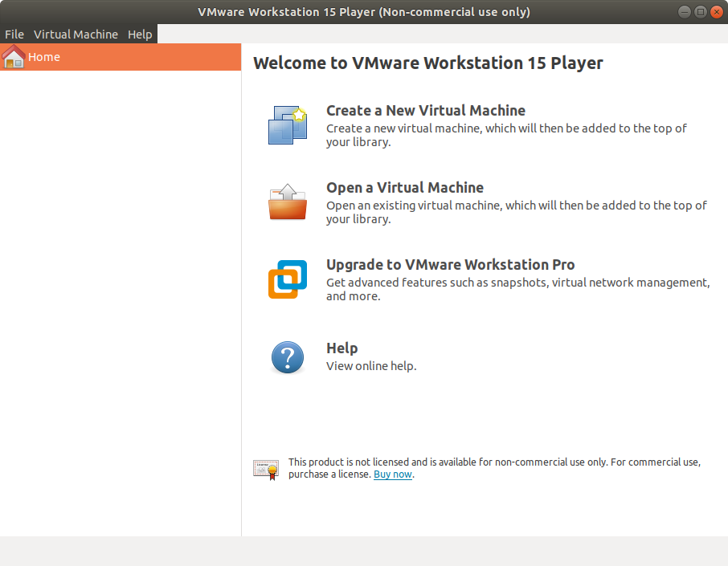Click the Create a New Virtual Machine icon
728x566 pixels.
click(x=287, y=125)
